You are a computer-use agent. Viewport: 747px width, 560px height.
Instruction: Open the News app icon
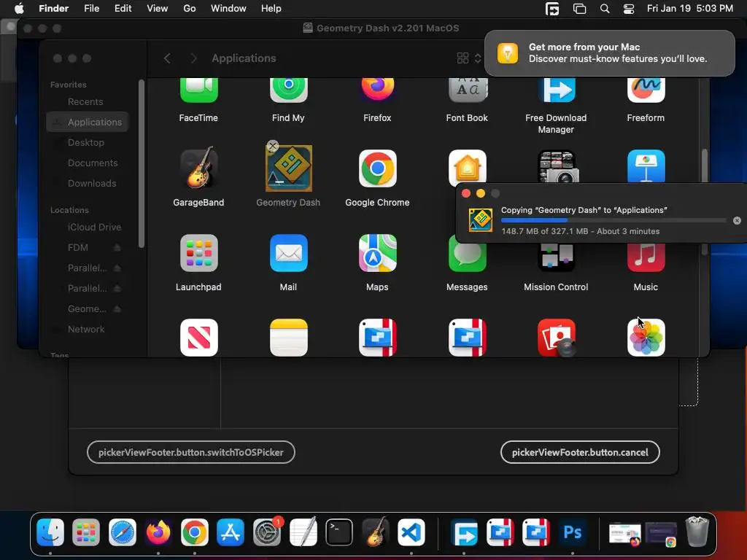(198, 338)
